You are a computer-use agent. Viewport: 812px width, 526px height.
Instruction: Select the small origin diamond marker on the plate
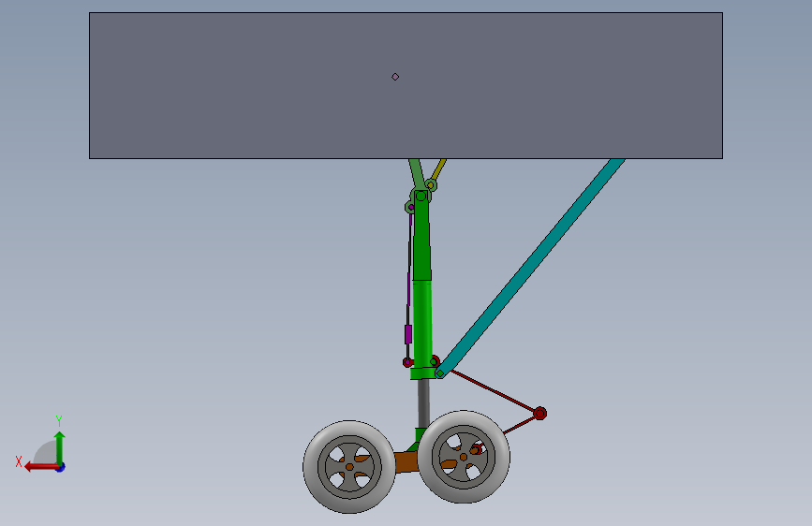pos(395,77)
